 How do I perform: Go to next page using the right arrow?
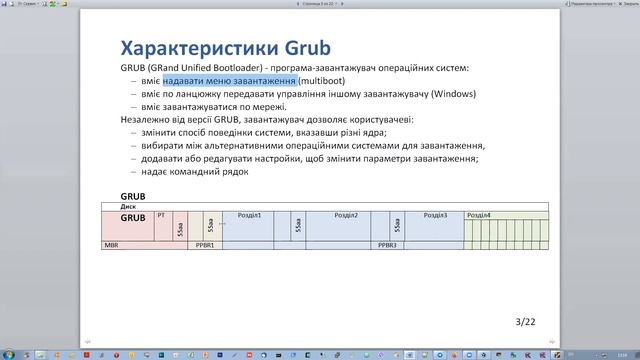pos(342,3)
